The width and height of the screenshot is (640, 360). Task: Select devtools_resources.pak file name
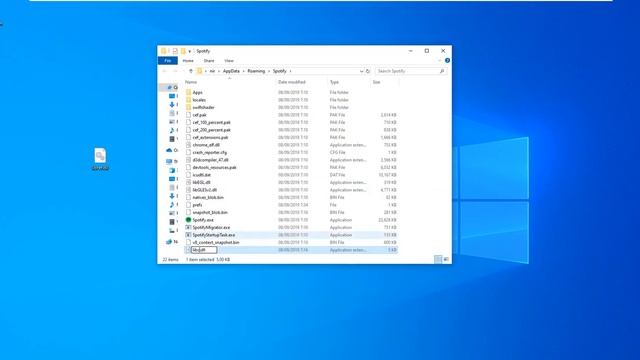click(x=215, y=167)
